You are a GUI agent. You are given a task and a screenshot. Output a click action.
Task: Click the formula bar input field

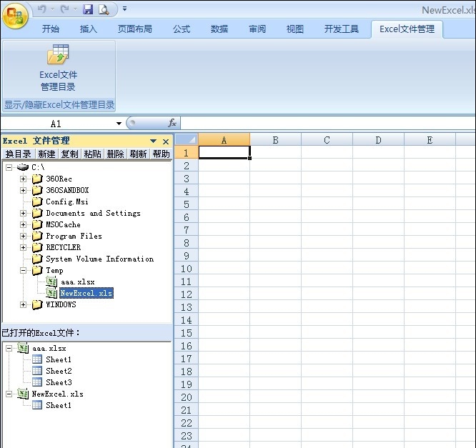[x=328, y=123]
